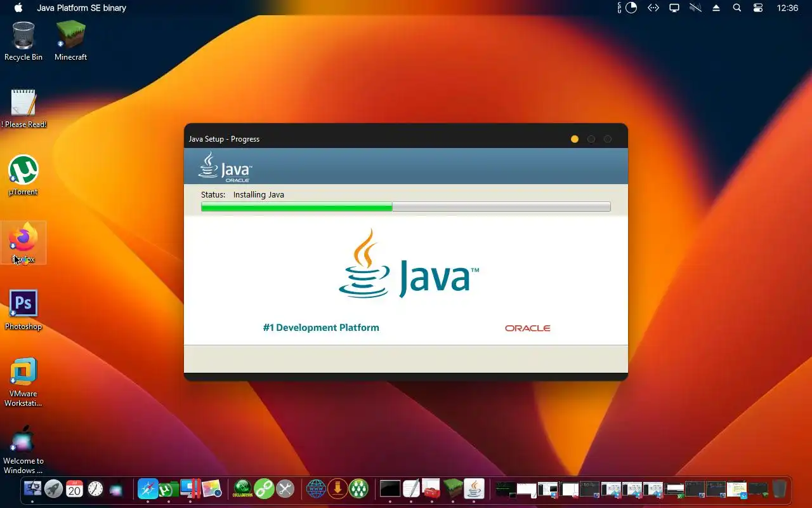The image size is (812, 508).
Task: Click the 'Installing Java' status text
Action: pyautogui.click(x=259, y=195)
